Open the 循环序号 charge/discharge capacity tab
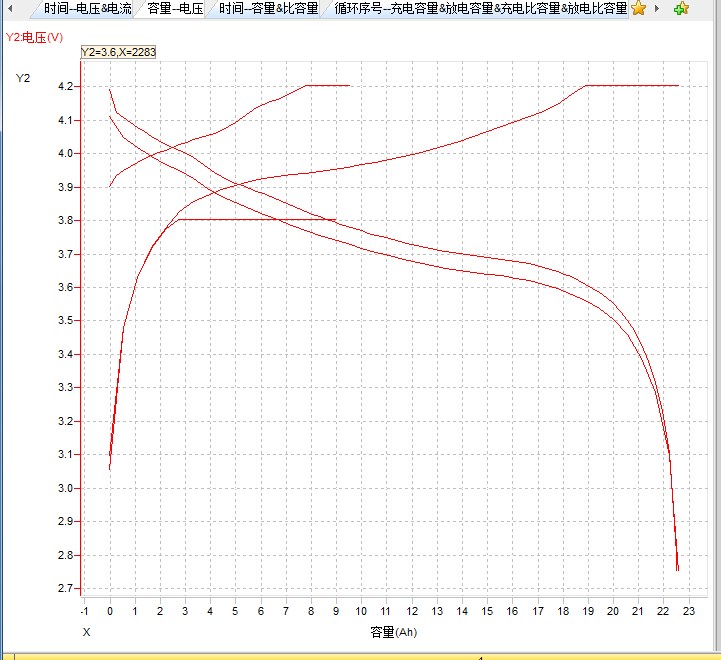721x660 pixels. click(x=480, y=9)
